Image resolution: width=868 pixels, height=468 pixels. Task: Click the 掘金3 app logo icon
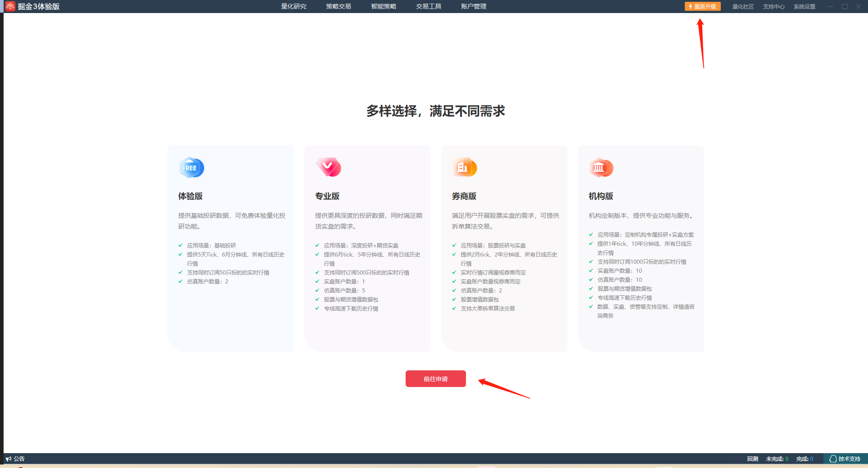click(x=10, y=6)
